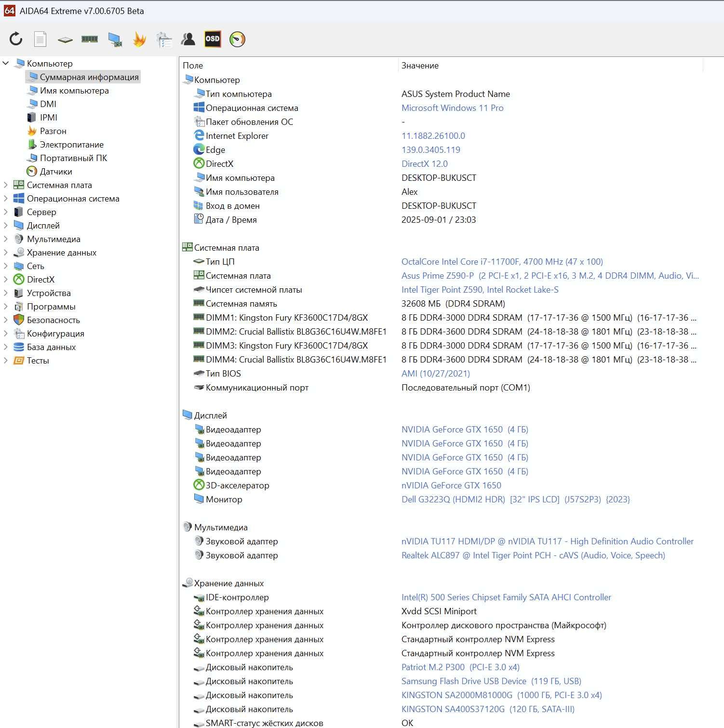Viewport: 724px width, 728px height.
Task: Open the Realtek ALC897 audio link
Action: 533,555
